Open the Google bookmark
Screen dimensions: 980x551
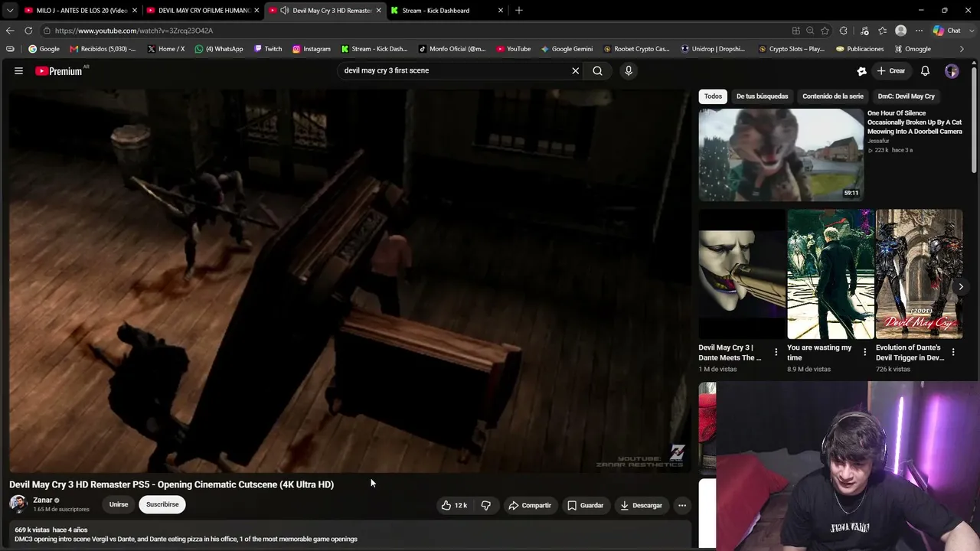(x=44, y=49)
